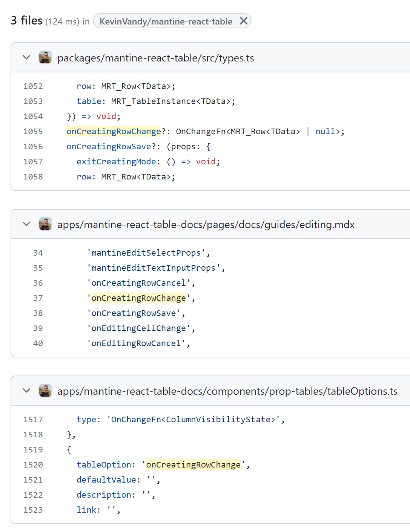Click the 3 files results count
Image resolution: width=410 pixels, height=532 pixels.
click(x=27, y=20)
